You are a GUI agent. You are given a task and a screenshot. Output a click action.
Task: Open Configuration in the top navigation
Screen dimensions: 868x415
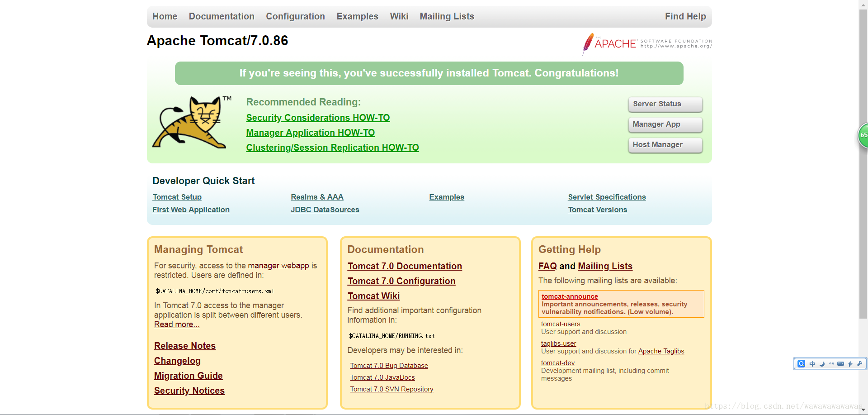[295, 16]
